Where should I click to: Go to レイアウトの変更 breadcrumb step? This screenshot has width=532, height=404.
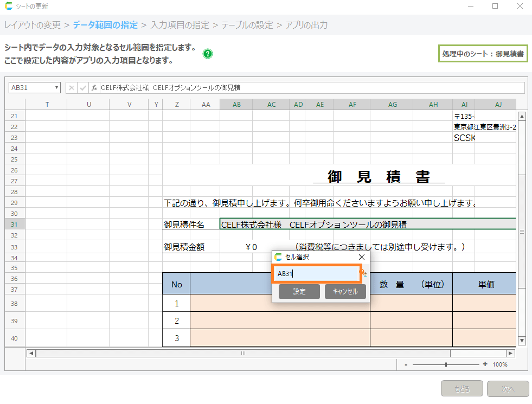click(33, 25)
